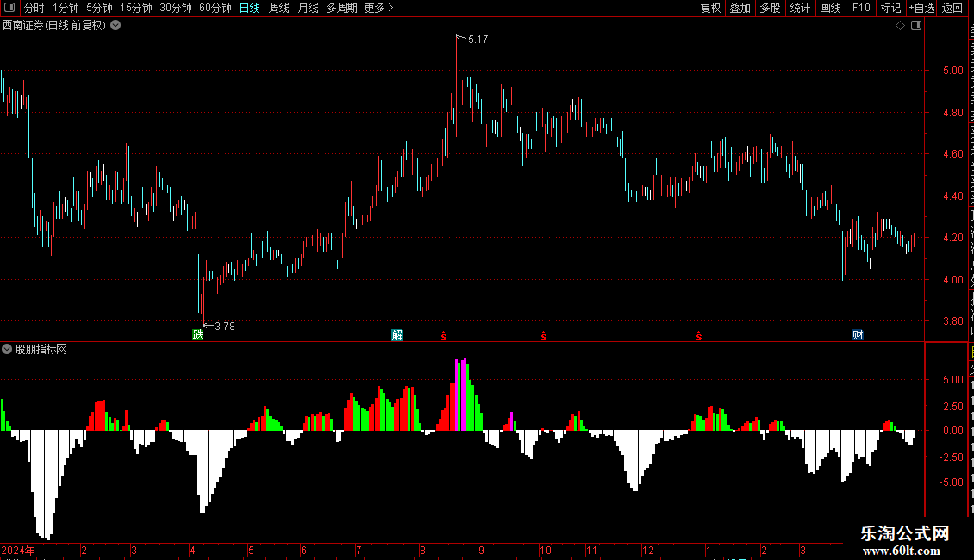The height and width of the screenshot is (560, 974).
Task: Switch to 周线 weekly chart
Action: click(x=279, y=8)
